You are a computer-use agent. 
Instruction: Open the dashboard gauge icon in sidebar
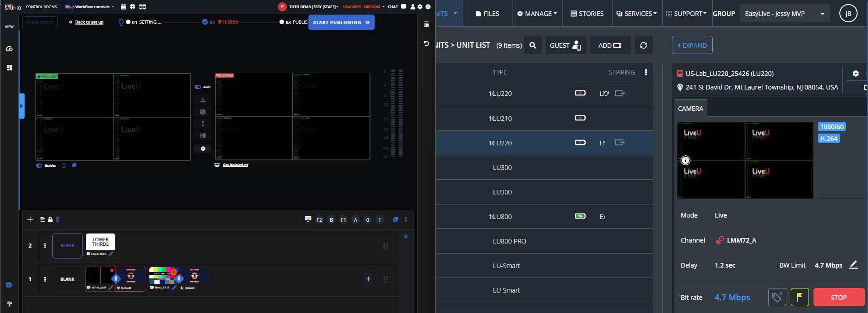(x=9, y=49)
